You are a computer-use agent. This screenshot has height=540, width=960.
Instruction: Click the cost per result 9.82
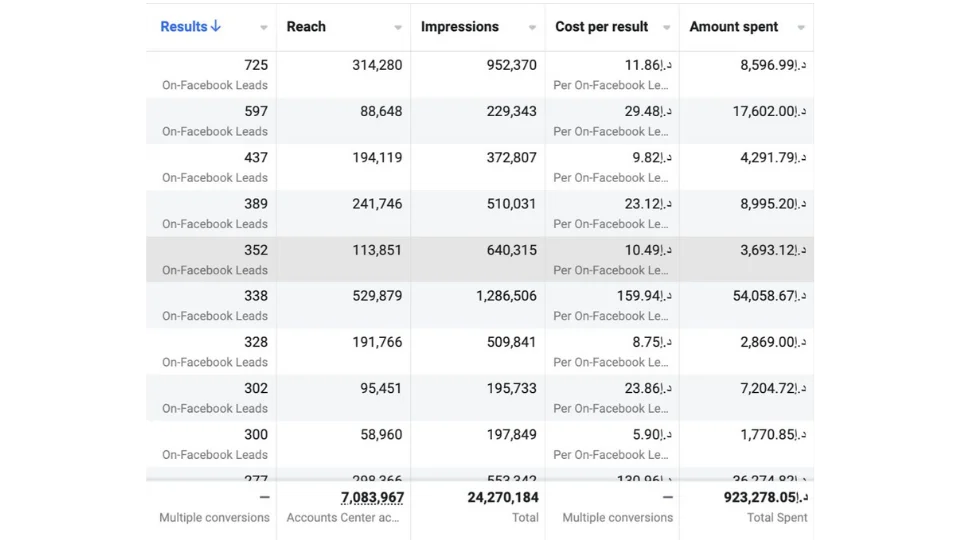652,157
